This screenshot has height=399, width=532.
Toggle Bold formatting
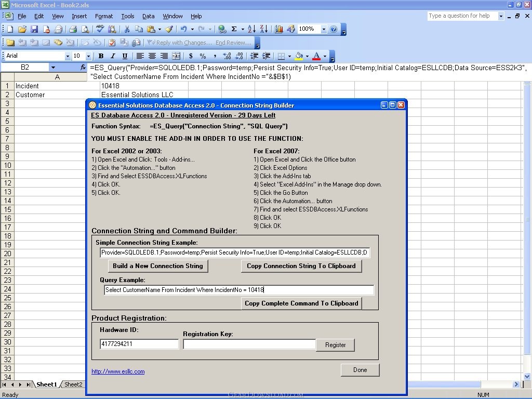101,56
